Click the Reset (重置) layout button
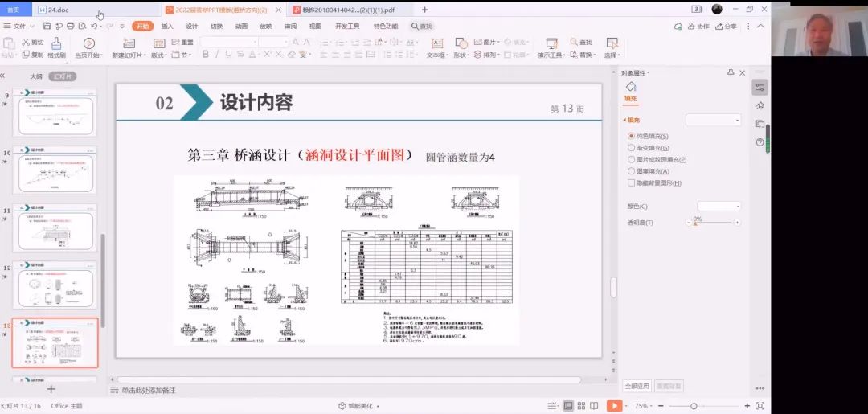The width and height of the screenshot is (868, 414). pyautogui.click(x=182, y=42)
